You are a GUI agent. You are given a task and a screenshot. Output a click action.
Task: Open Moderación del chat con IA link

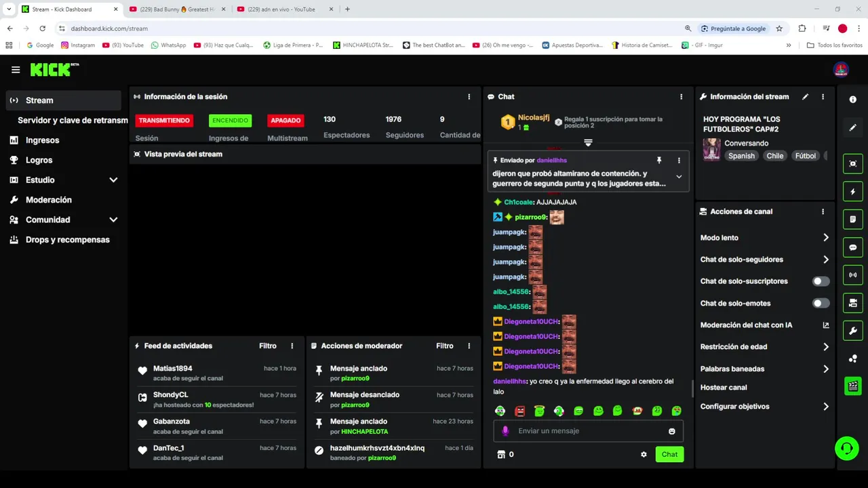pyautogui.click(x=765, y=325)
